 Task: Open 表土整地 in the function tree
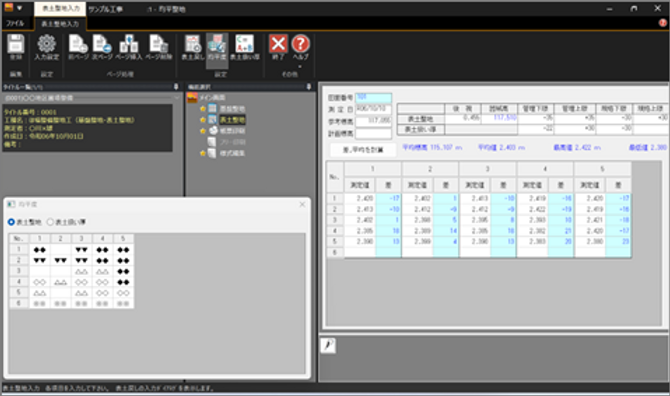pos(232,120)
